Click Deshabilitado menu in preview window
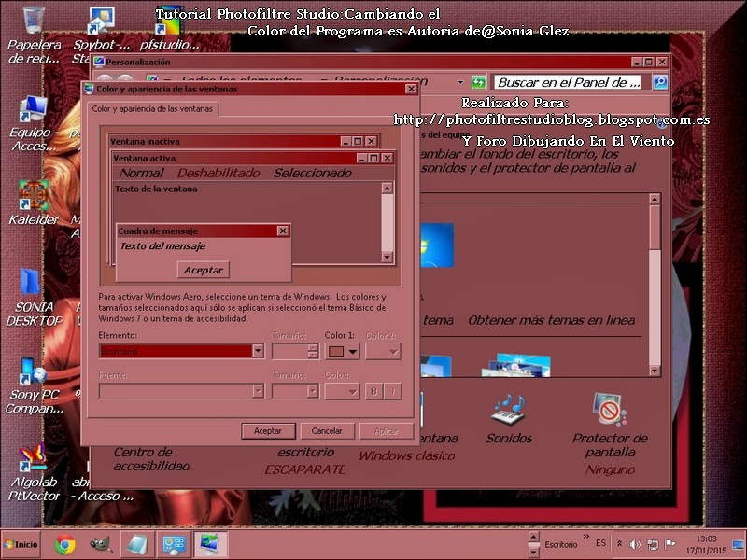 [x=218, y=173]
